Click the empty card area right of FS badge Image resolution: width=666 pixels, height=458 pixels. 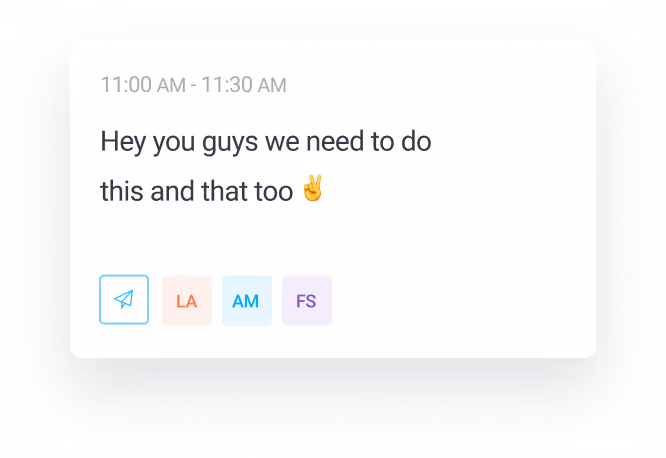463,300
